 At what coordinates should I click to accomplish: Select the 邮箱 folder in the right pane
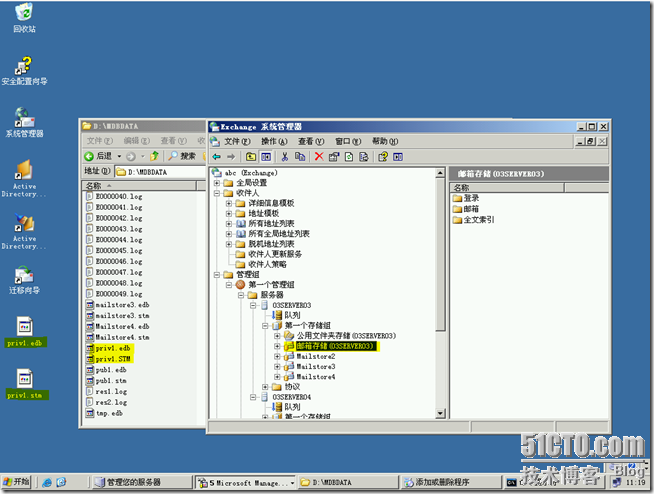click(x=466, y=209)
